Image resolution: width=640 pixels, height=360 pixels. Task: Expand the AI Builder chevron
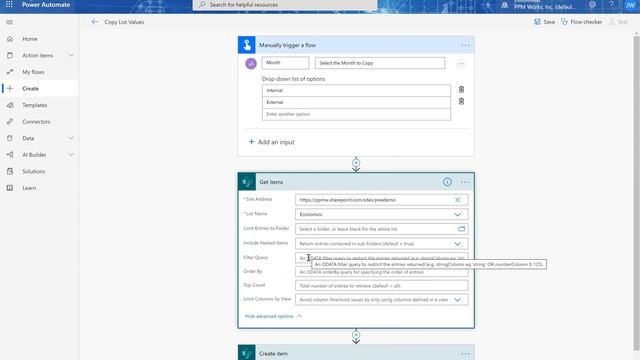pyautogui.click(x=71, y=155)
